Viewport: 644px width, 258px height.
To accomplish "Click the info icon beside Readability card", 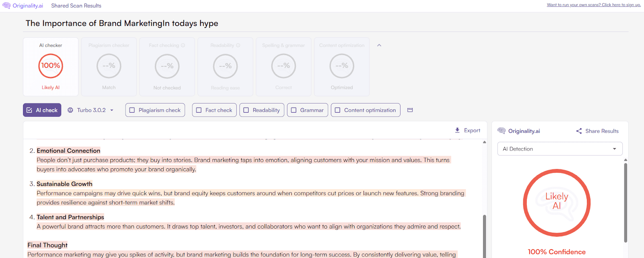I will 238,45.
